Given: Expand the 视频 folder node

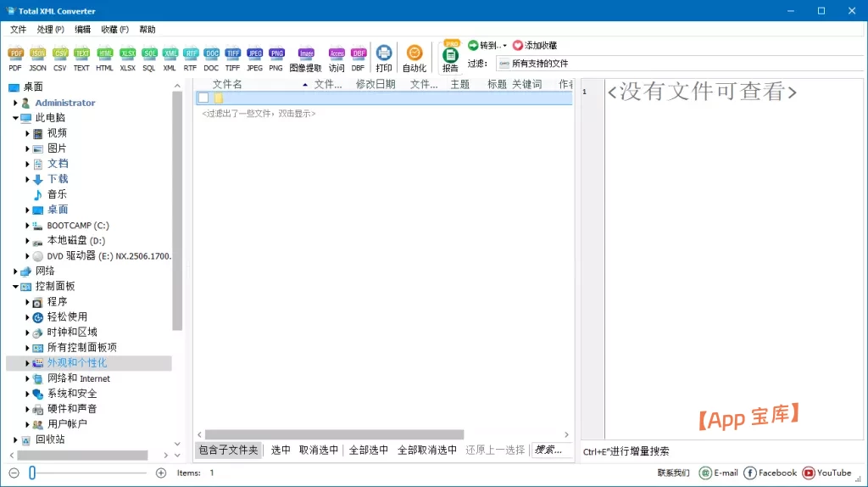Looking at the screenshot, I should click(27, 133).
